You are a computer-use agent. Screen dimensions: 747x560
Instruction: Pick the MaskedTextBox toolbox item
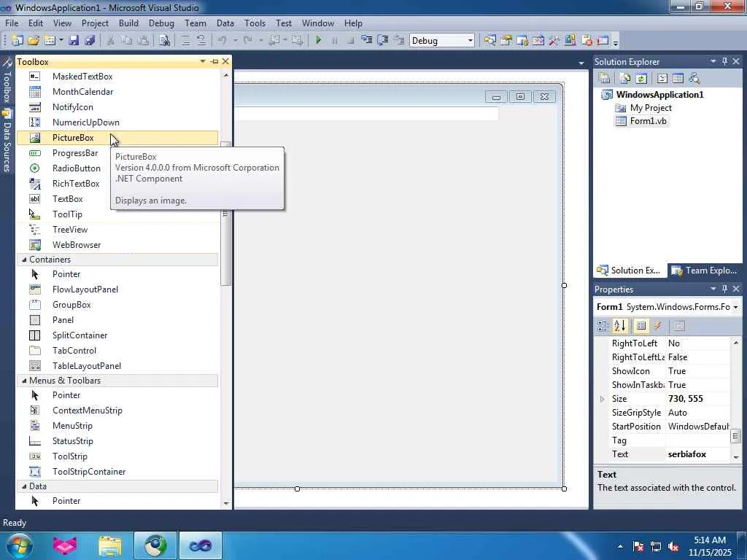[x=117, y=76]
